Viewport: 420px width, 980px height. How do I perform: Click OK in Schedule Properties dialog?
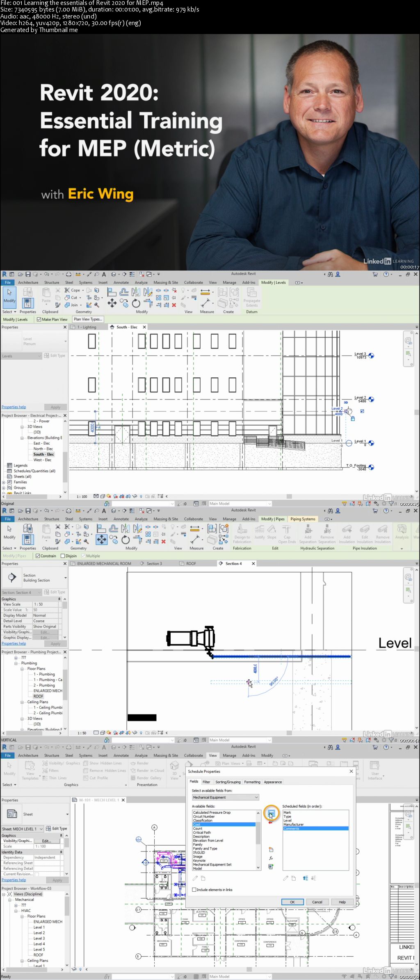(x=292, y=902)
